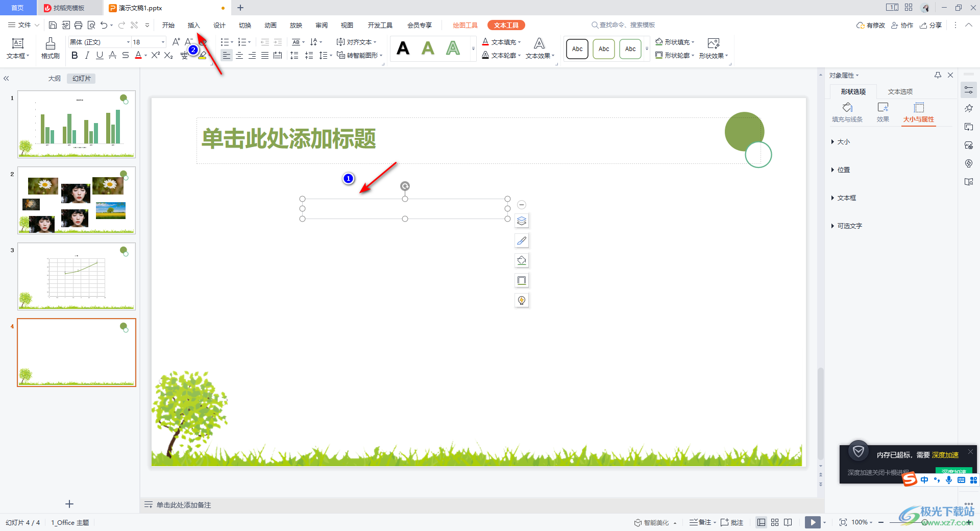Open the Review (审阅) tab
This screenshot has width=980, height=531.
tap(322, 25)
